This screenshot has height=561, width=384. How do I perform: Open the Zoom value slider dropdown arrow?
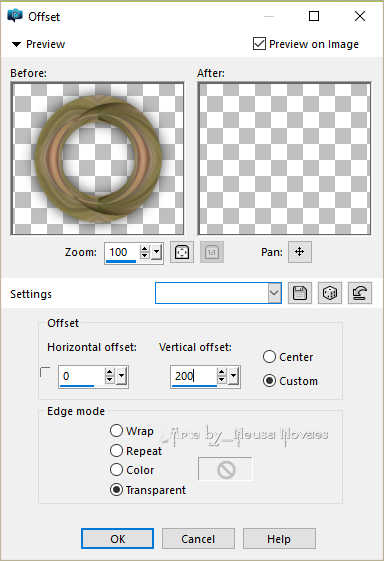[156, 252]
